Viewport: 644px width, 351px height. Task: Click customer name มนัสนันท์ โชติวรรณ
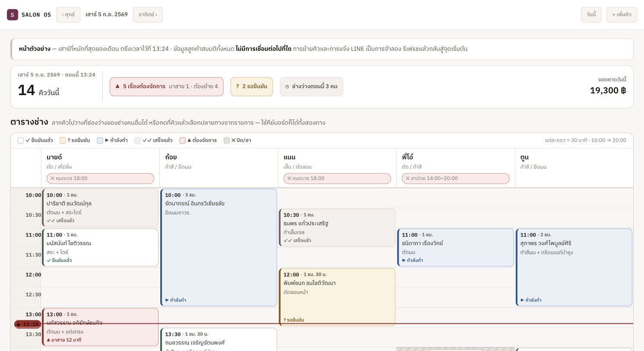69,243
